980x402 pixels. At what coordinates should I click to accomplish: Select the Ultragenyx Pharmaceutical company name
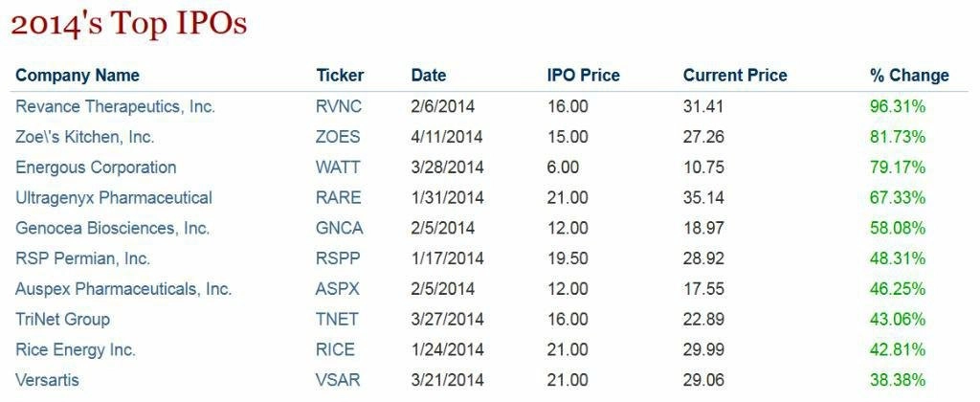click(x=114, y=198)
